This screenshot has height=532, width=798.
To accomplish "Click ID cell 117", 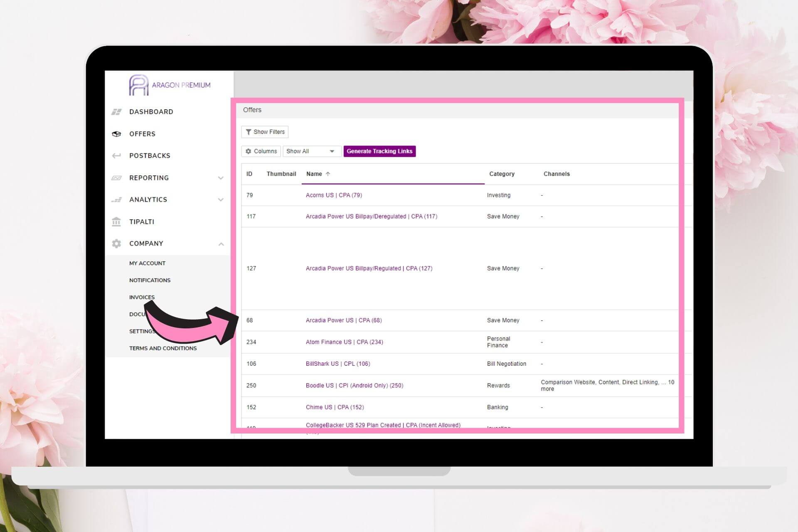I will coord(251,217).
